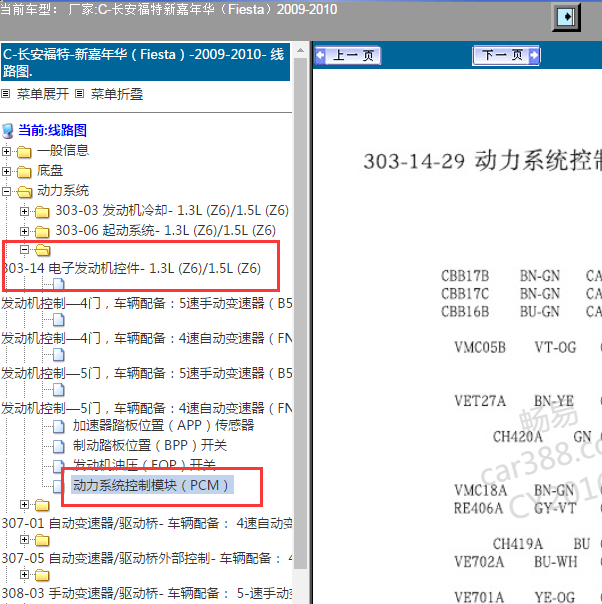This screenshot has width=602, height=604.
Task: Click the 当前:线路图 root link
Action: pos(52,130)
